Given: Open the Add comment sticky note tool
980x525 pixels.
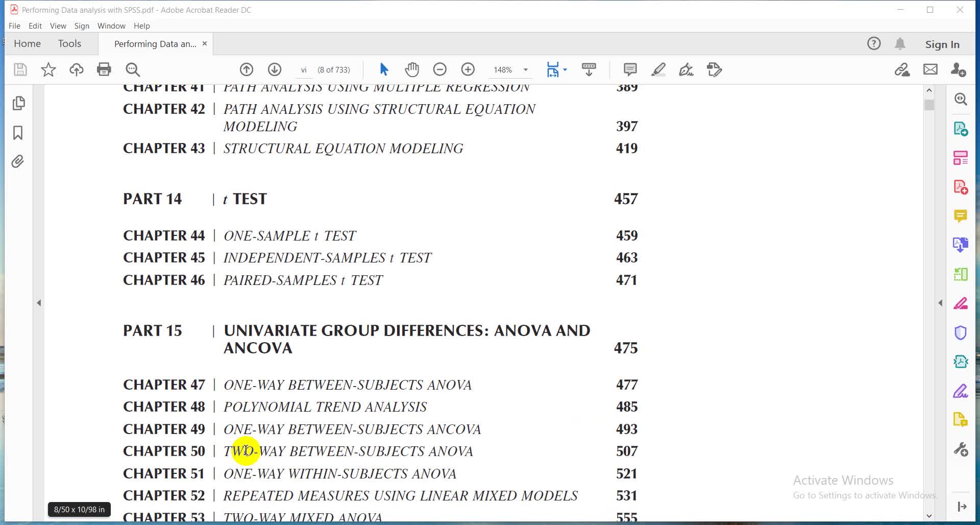Looking at the screenshot, I should pos(630,69).
